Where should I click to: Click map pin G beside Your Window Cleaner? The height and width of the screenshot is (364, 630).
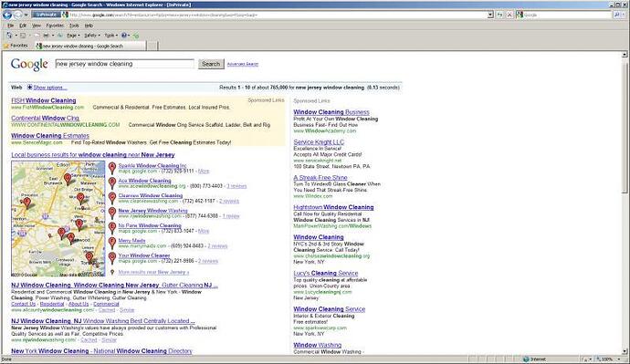(112, 257)
